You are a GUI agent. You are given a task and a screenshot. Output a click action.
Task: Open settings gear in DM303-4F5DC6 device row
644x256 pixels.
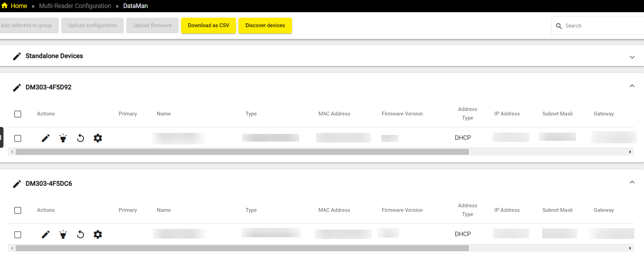click(98, 234)
